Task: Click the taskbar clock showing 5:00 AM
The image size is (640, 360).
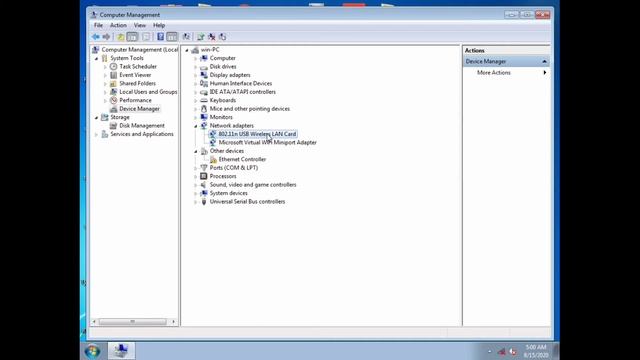Action: (536, 351)
